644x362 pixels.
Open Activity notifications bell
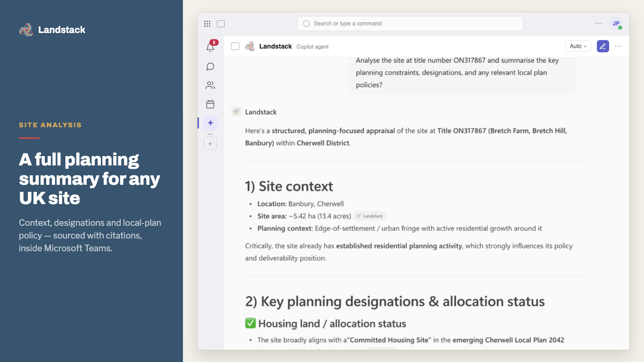(210, 47)
